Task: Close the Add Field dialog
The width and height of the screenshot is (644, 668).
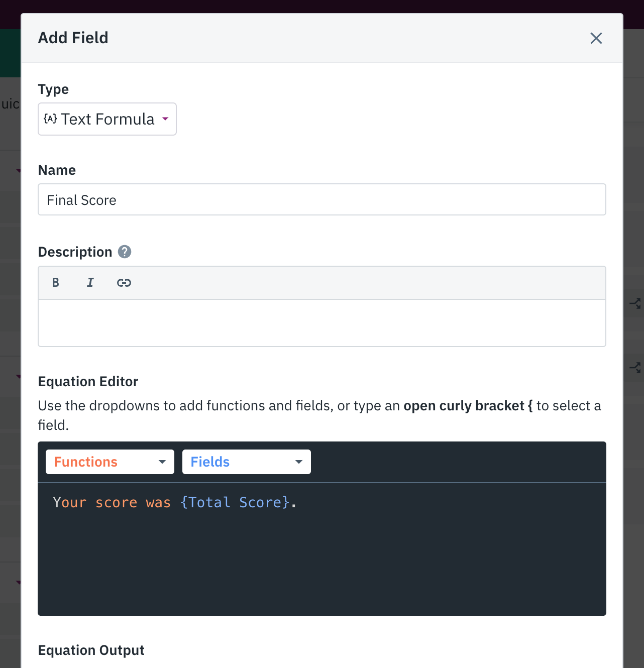Action: (x=596, y=38)
